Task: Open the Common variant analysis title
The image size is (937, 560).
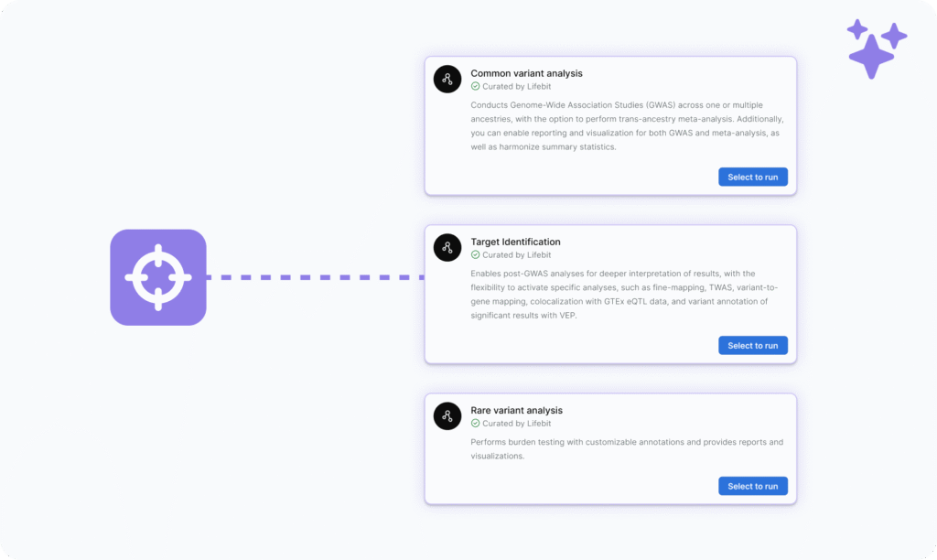Action: [x=526, y=73]
